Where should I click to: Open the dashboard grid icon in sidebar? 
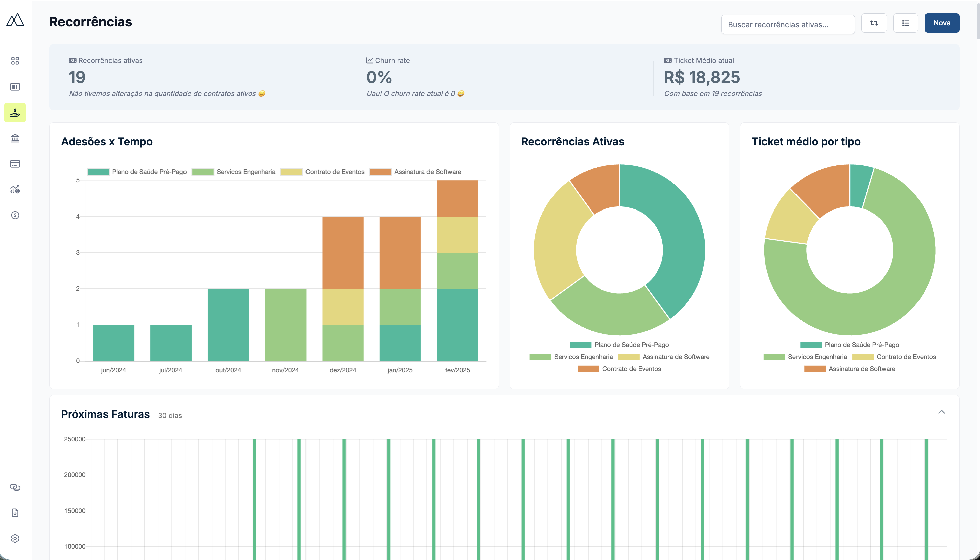(15, 61)
